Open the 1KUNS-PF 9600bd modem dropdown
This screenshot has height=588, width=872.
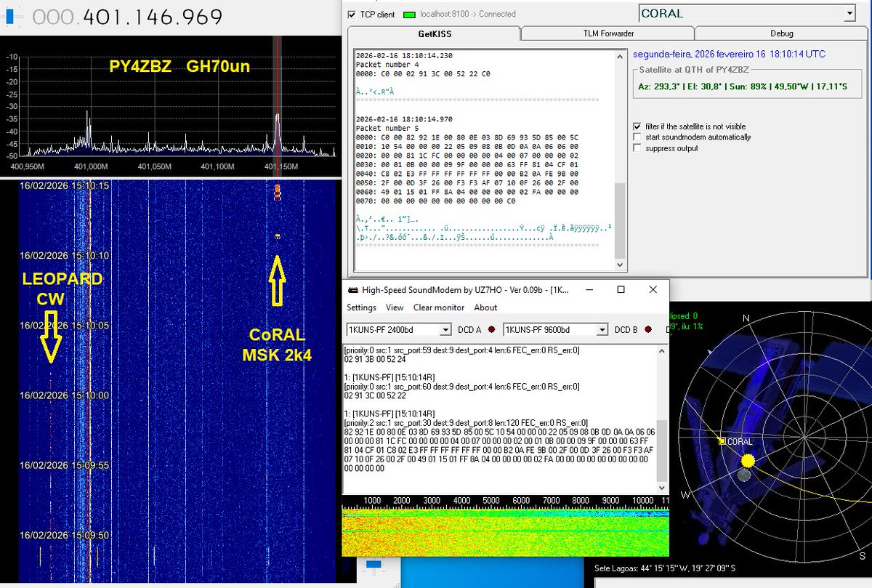(602, 330)
